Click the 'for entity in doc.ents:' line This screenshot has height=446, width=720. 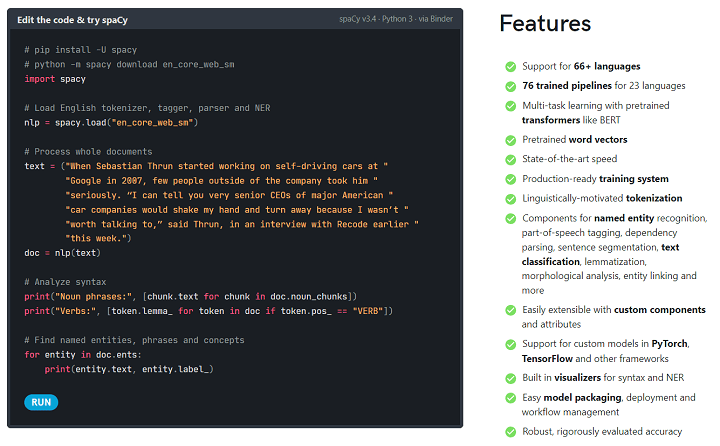click(83, 355)
